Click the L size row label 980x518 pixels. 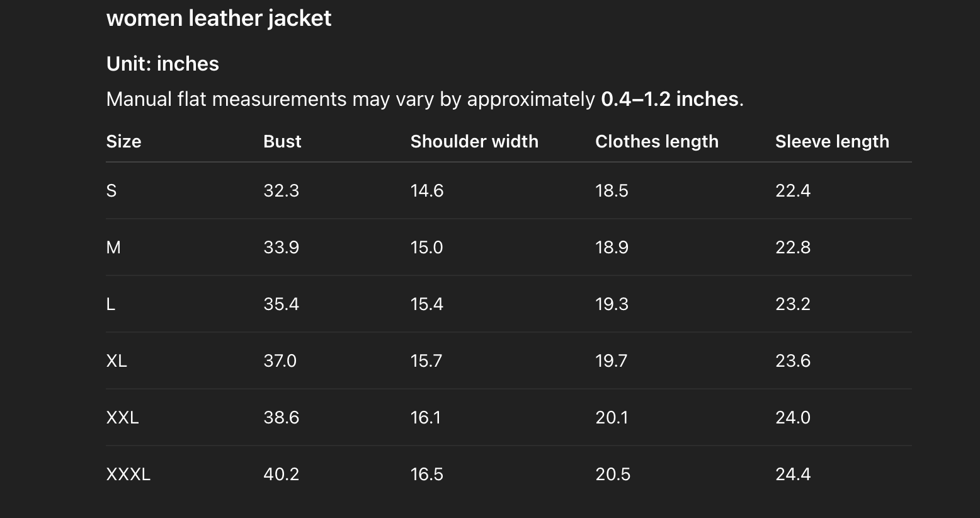(x=111, y=304)
